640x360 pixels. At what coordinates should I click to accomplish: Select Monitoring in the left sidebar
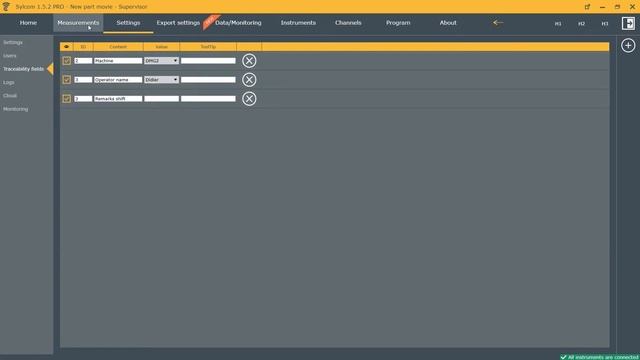pos(16,109)
